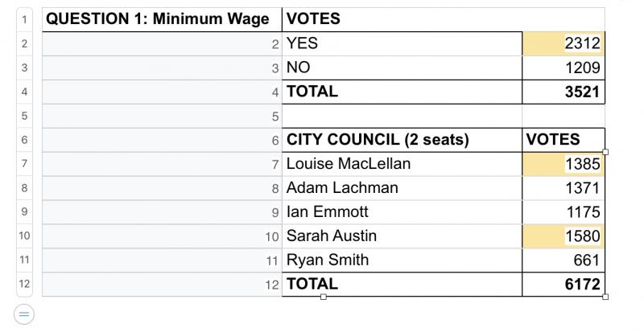
Task: Click the empty cell in row 5
Action: pos(402,116)
